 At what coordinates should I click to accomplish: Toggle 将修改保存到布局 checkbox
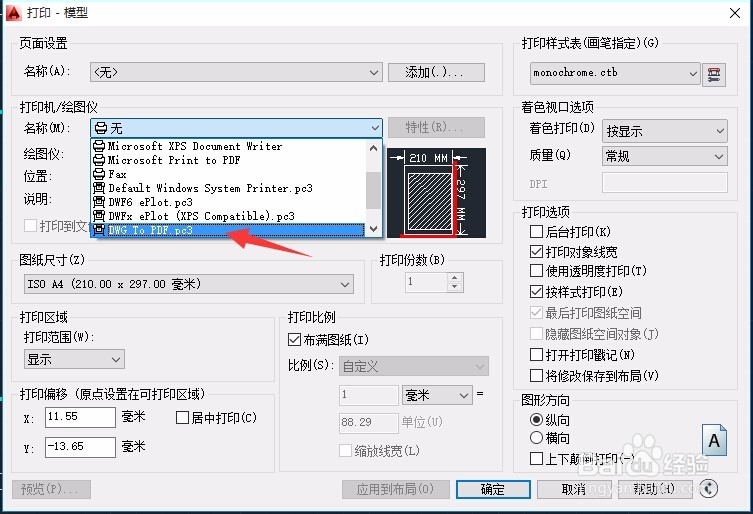[536, 375]
